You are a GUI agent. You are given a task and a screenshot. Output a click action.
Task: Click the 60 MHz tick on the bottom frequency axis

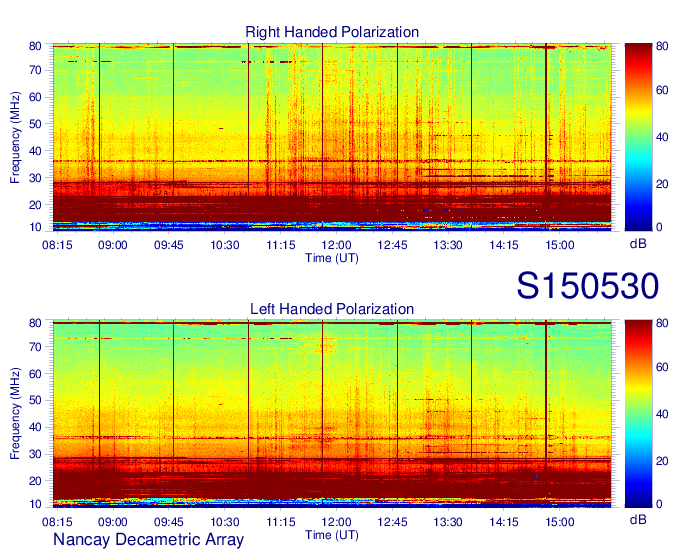(35, 374)
